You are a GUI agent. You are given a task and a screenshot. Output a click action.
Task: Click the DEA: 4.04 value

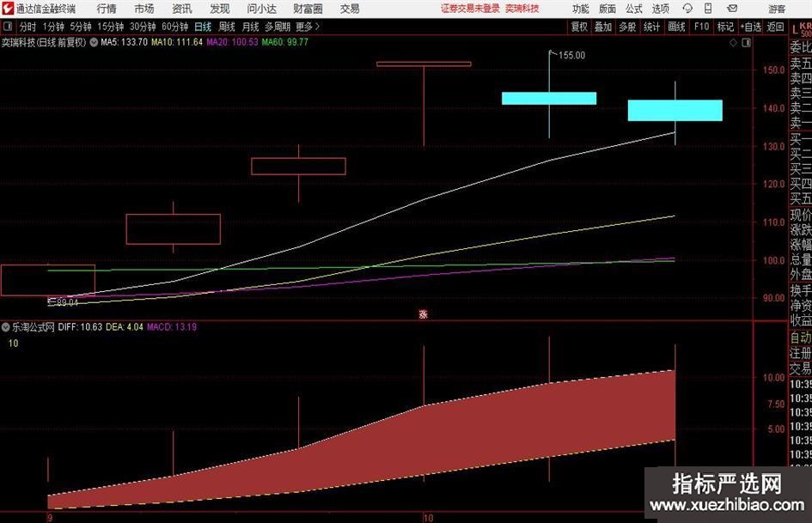(125, 326)
